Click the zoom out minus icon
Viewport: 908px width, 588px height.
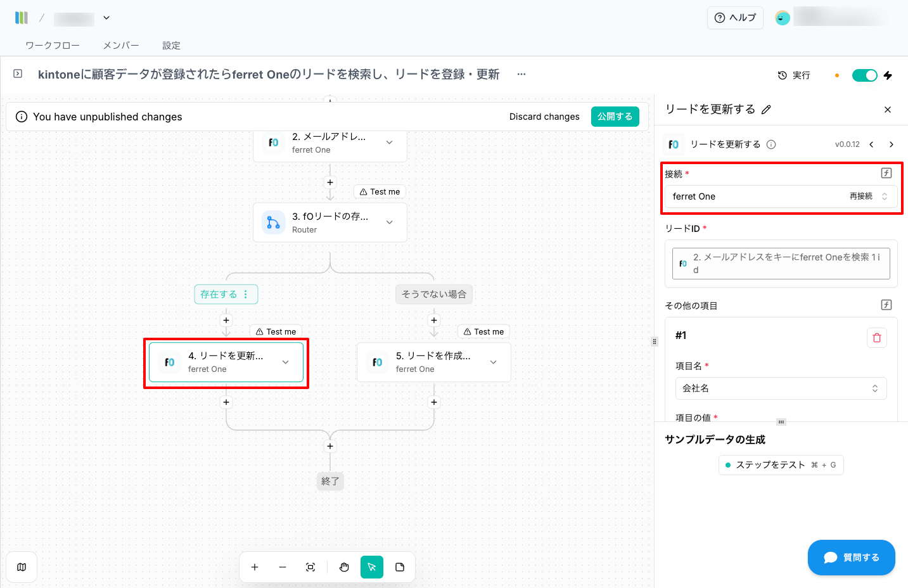pos(283,567)
